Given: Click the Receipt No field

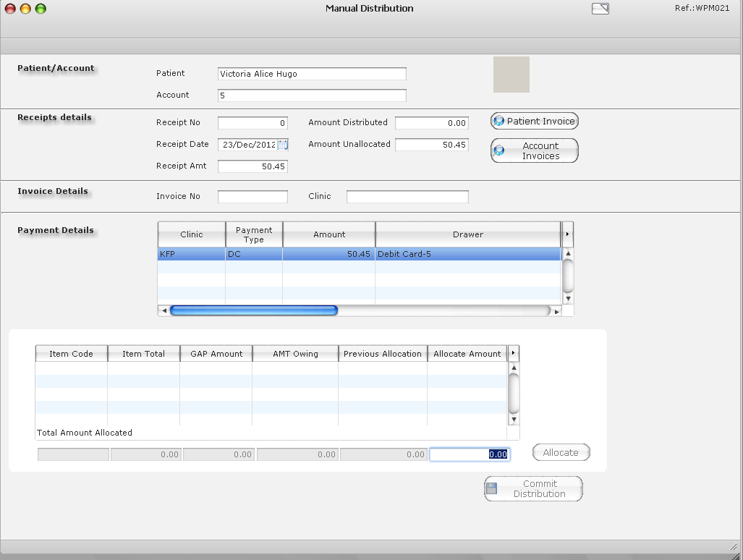Looking at the screenshot, I should coord(252,123).
